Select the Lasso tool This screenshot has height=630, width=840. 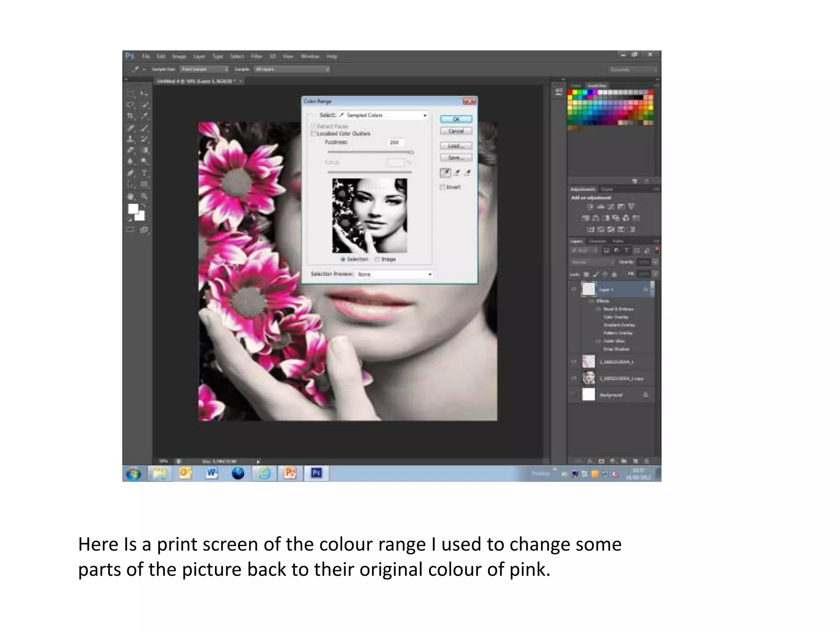(131, 105)
